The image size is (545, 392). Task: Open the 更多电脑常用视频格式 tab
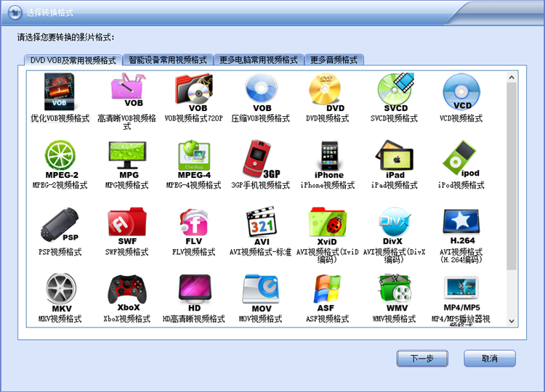pyautogui.click(x=259, y=60)
